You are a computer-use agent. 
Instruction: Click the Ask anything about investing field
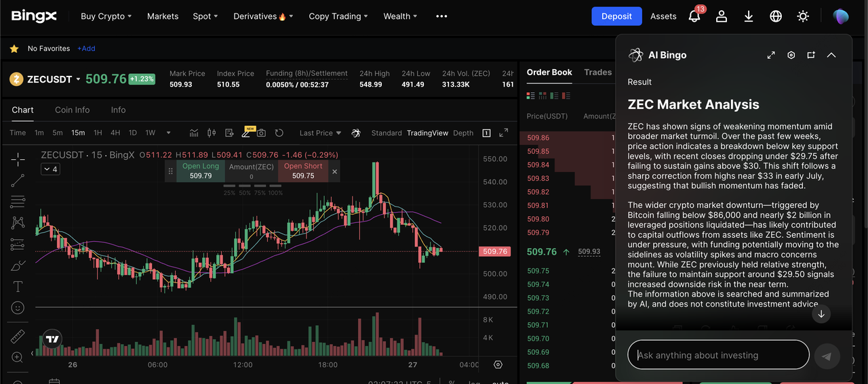coord(718,355)
